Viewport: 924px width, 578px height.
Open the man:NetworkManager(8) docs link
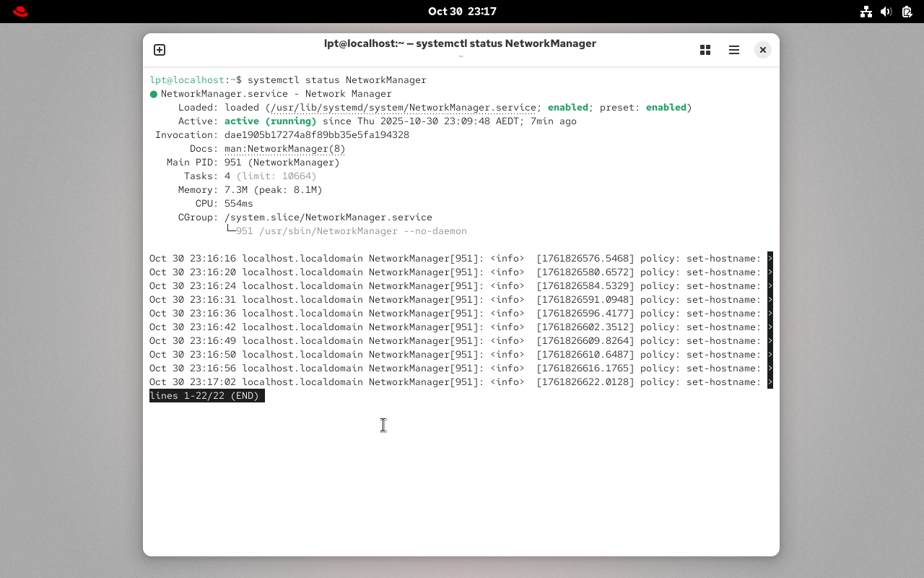(284, 149)
